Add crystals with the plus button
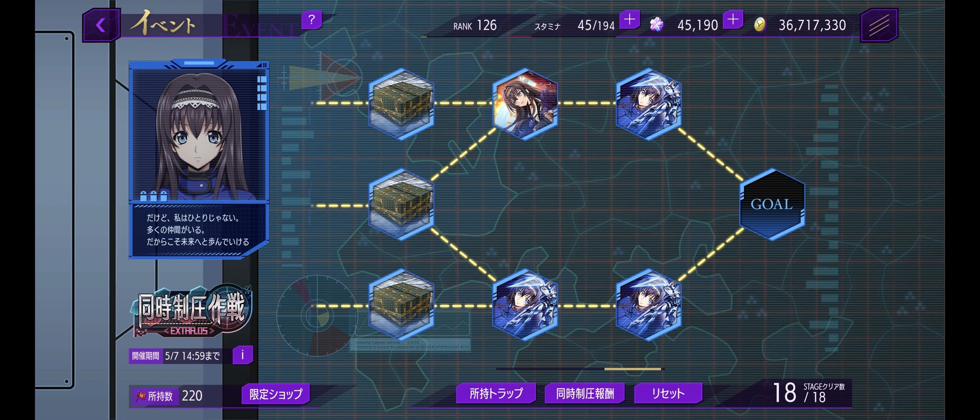Viewport: 980px width, 420px height. tap(733, 20)
